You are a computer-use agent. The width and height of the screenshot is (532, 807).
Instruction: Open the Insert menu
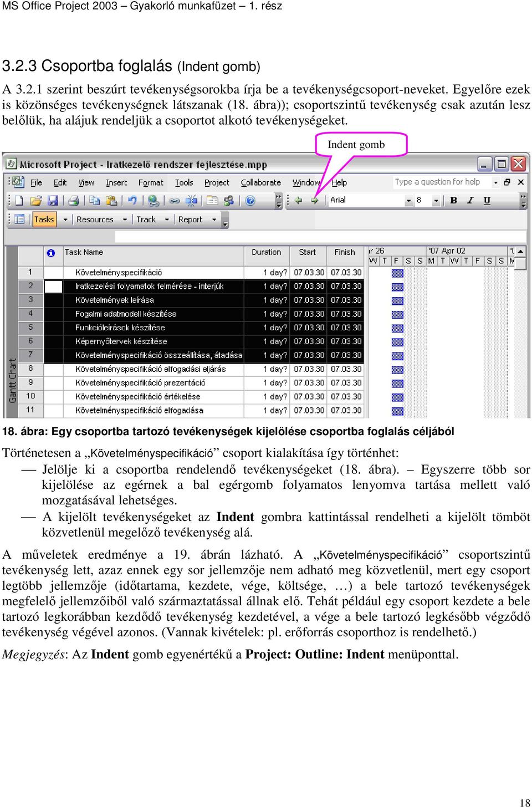click(x=116, y=182)
